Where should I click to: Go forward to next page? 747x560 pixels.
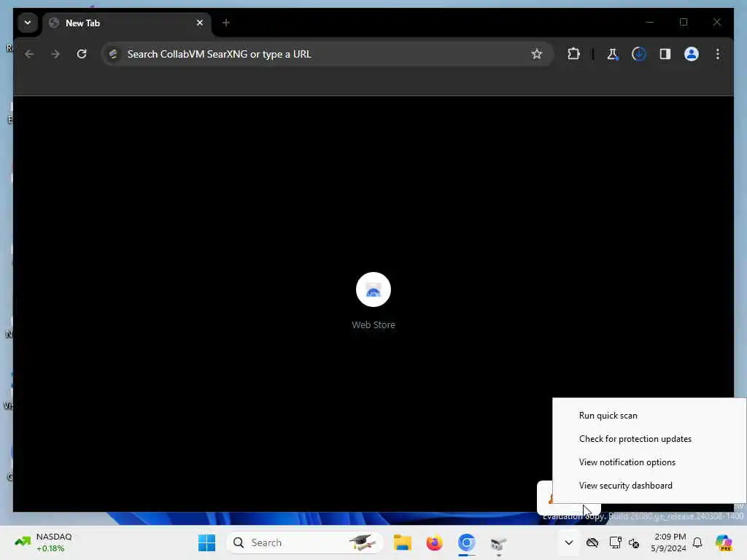point(55,54)
